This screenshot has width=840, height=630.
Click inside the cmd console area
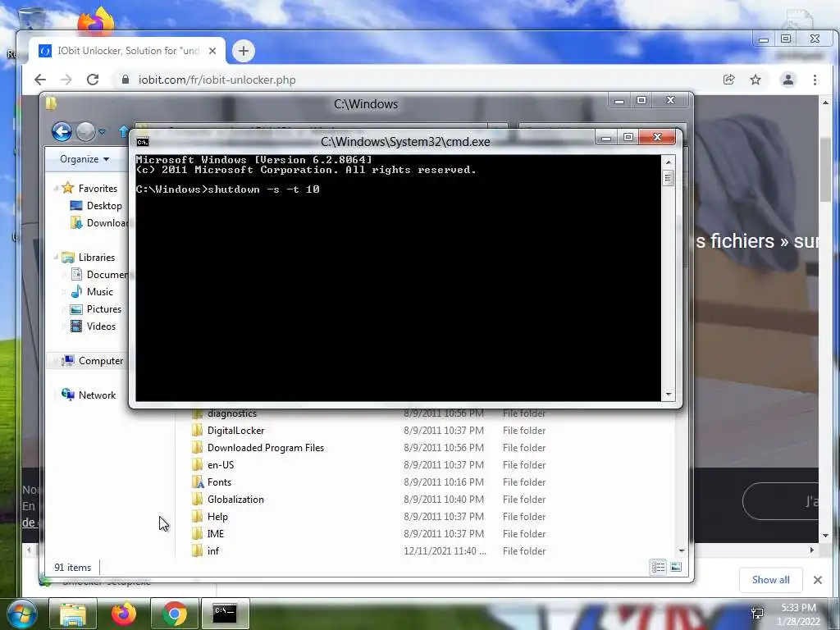click(x=398, y=277)
